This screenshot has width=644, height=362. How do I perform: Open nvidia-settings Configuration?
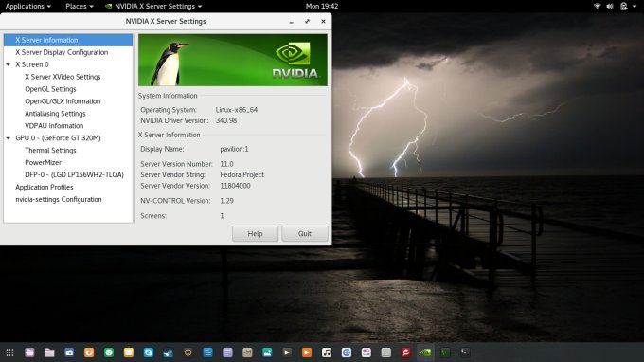coord(59,199)
